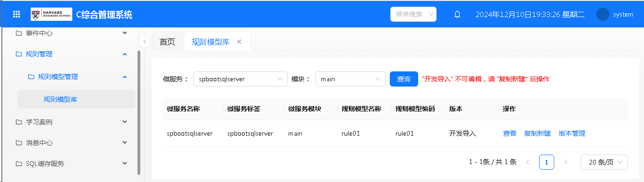644x182 pixels.
Task: Open the 菜单搜索 dropdown
Action: point(413,14)
